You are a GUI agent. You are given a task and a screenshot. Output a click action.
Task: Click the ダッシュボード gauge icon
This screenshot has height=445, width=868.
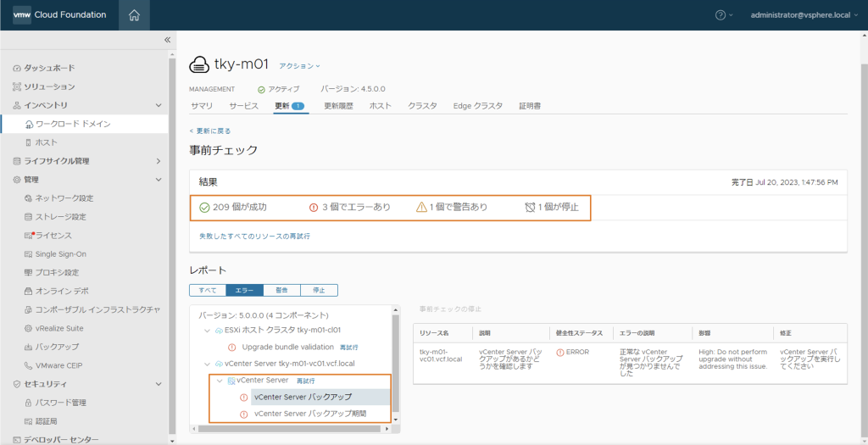point(17,68)
